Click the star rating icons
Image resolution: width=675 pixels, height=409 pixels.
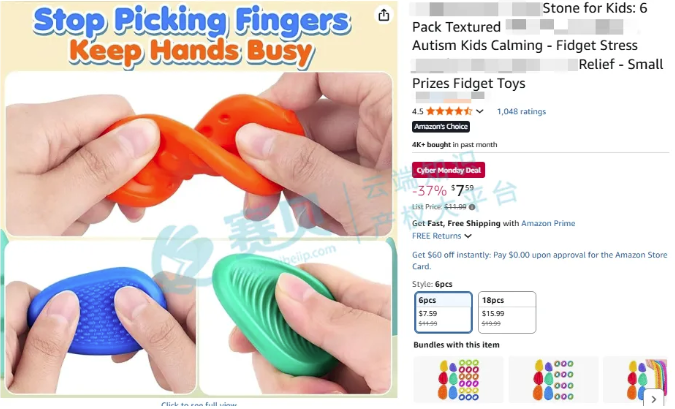[449, 112]
